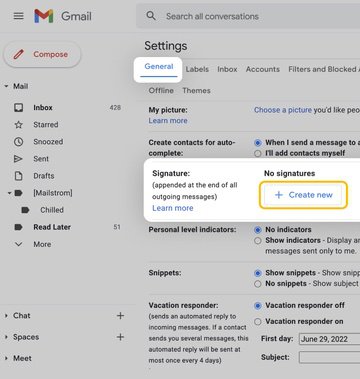Expand the Meet section arrow

point(6,358)
